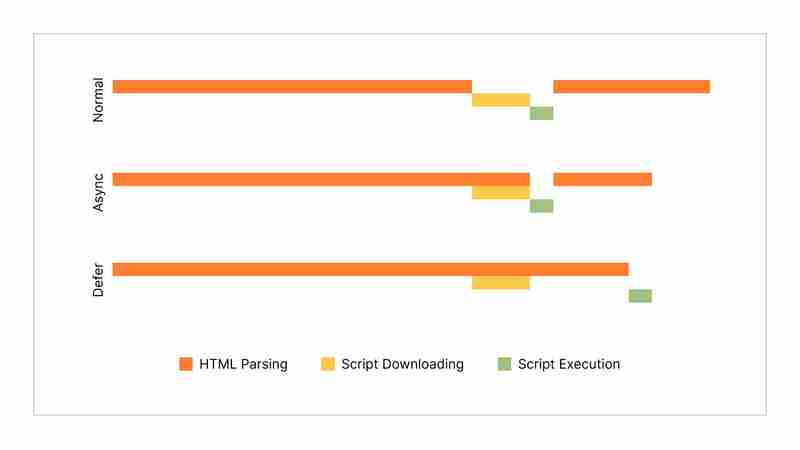Select the HTML Parsing legend label
800x450 pixels.
[x=243, y=364]
